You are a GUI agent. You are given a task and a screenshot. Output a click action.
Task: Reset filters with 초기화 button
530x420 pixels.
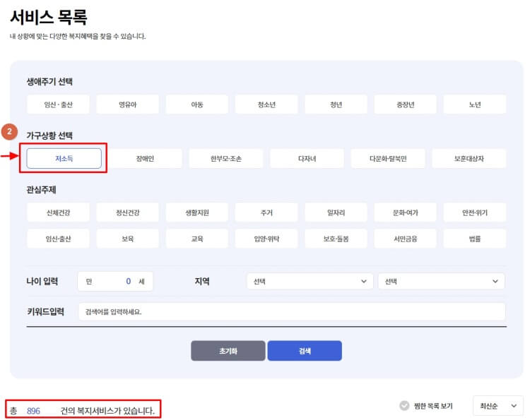(228, 351)
